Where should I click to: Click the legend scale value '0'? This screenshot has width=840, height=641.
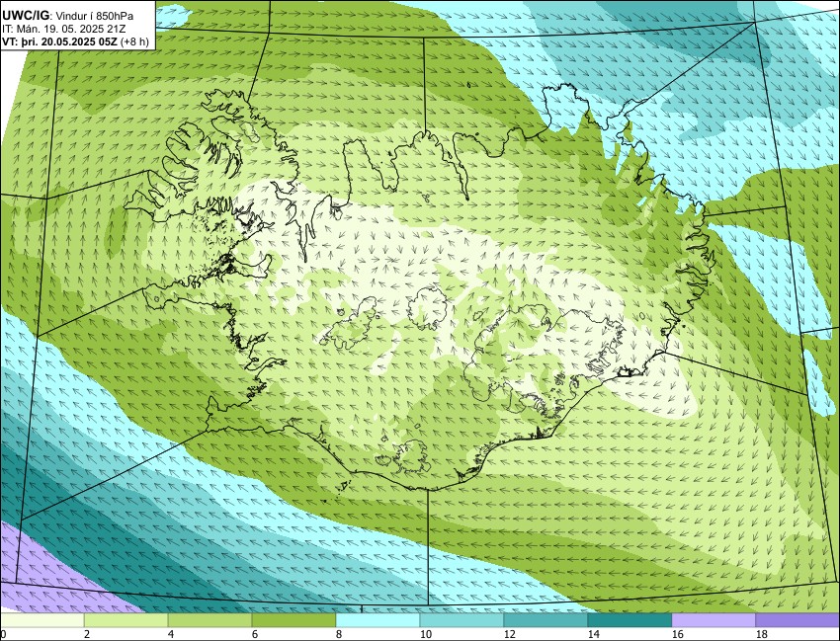point(3,634)
